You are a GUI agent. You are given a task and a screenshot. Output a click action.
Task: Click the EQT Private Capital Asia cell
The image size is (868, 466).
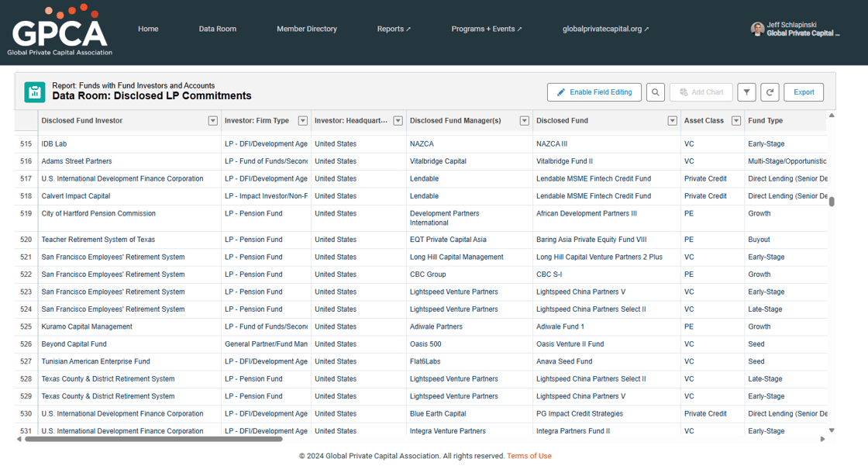coord(470,240)
